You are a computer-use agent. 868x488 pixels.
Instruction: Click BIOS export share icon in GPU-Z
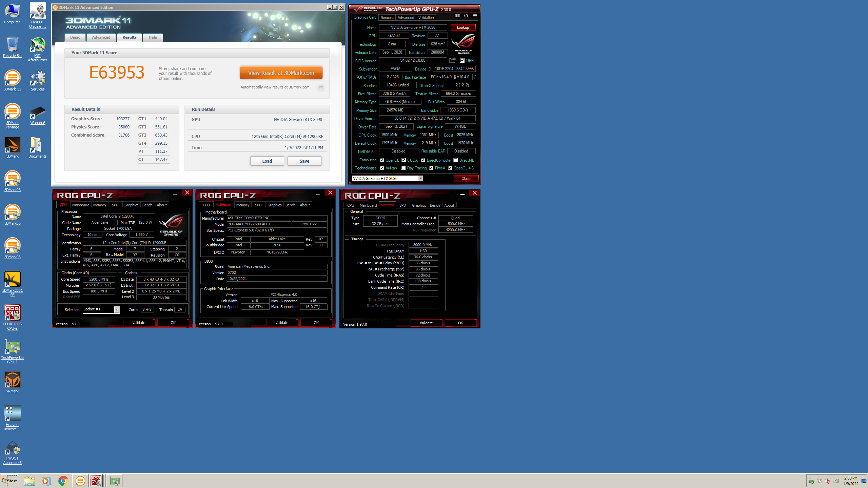[452, 60]
